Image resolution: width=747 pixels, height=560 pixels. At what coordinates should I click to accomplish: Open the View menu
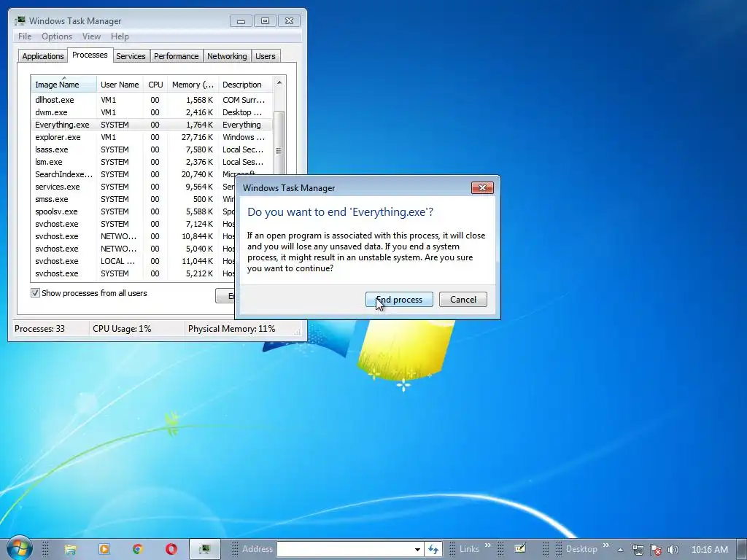click(x=91, y=36)
